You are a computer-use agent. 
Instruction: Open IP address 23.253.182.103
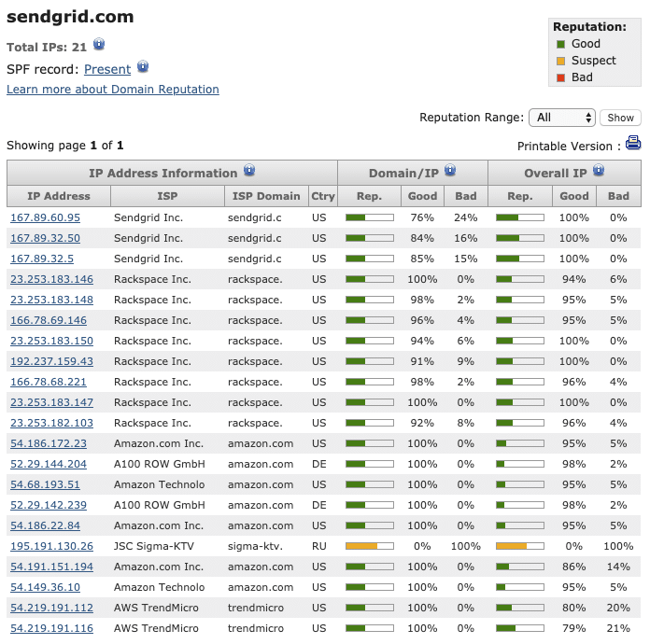[51, 423]
